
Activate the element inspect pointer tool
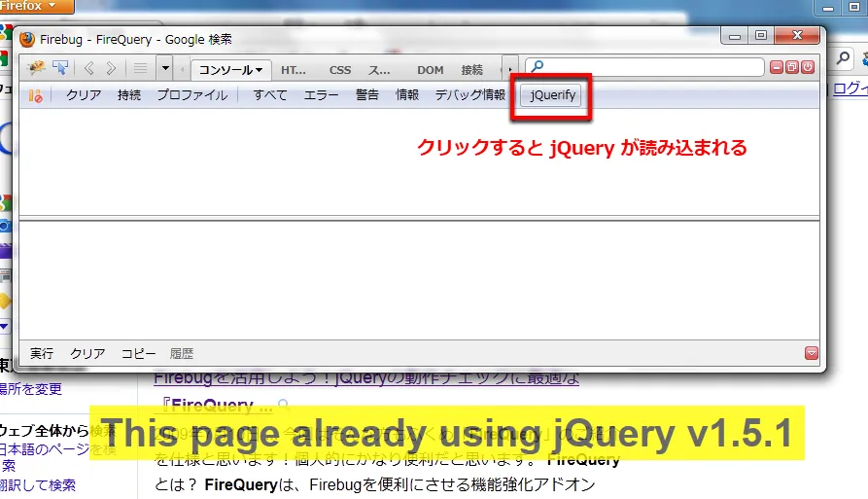60,68
